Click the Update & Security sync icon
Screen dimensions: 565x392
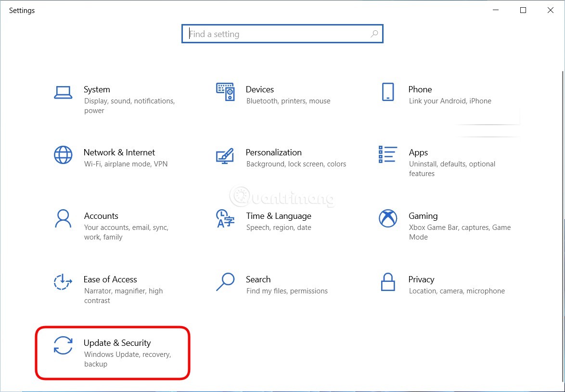[x=63, y=345]
